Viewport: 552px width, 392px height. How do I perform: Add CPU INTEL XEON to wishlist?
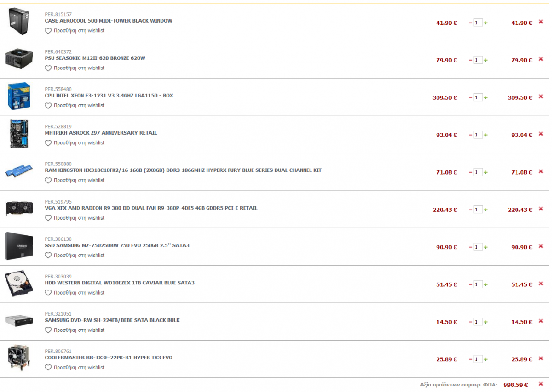click(75, 106)
